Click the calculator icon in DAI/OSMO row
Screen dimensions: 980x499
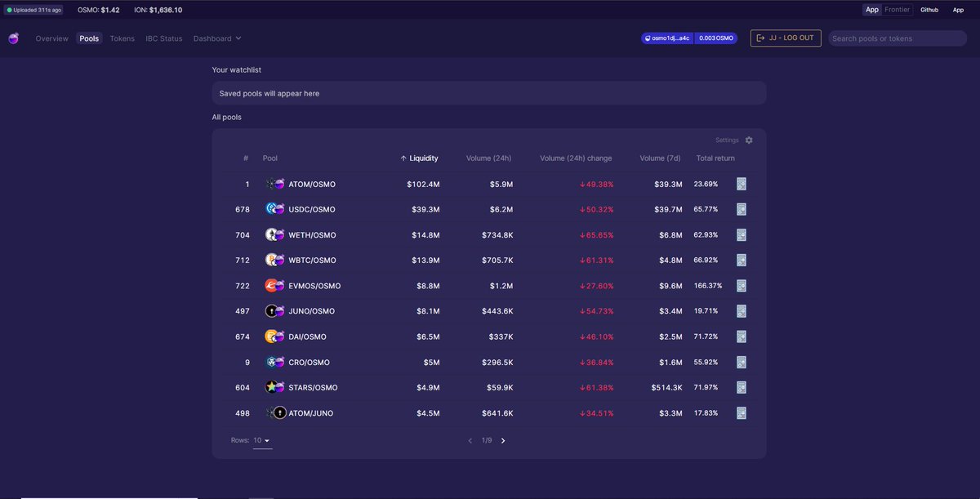[742, 336]
